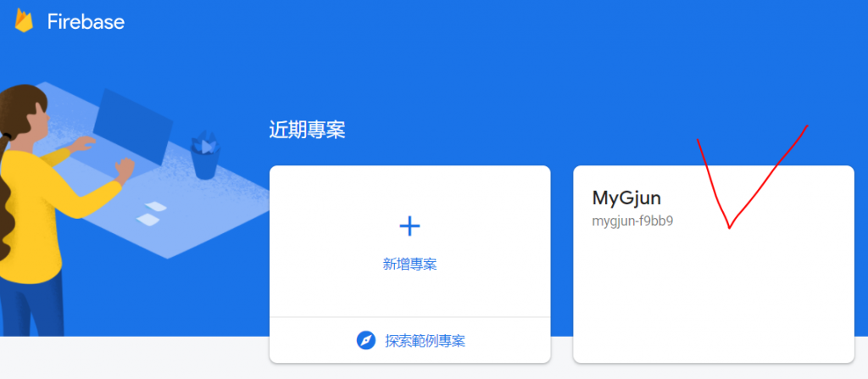Click the compass icon beside 探索範例專案
868x379 pixels.
[x=366, y=340]
